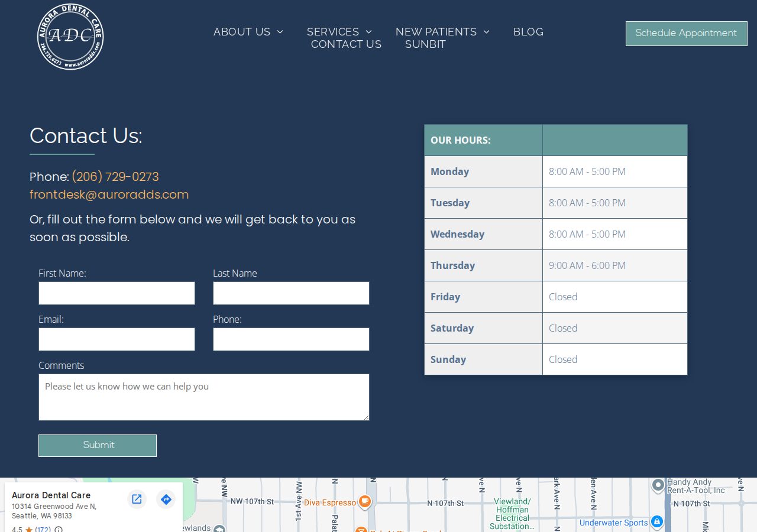Image resolution: width=757 pixels, height=532 pixels.
Task: Open the About Us menu item
Action: pos(242,32)
